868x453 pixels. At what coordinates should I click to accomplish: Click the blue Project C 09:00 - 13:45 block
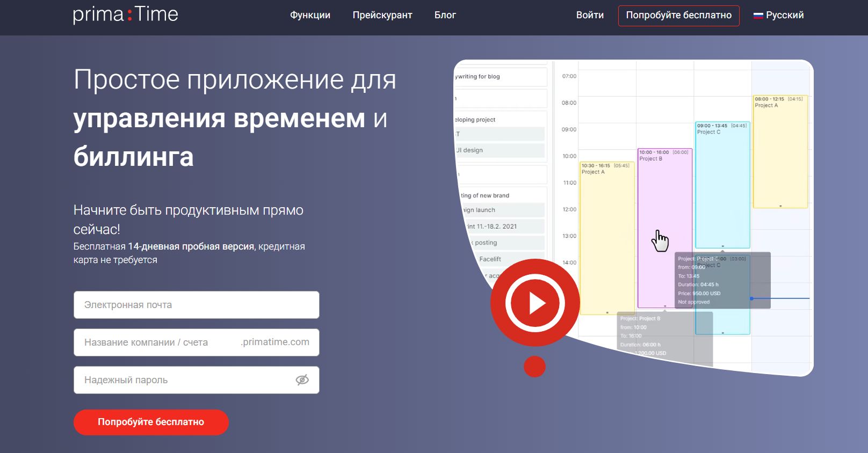[722, 185]
